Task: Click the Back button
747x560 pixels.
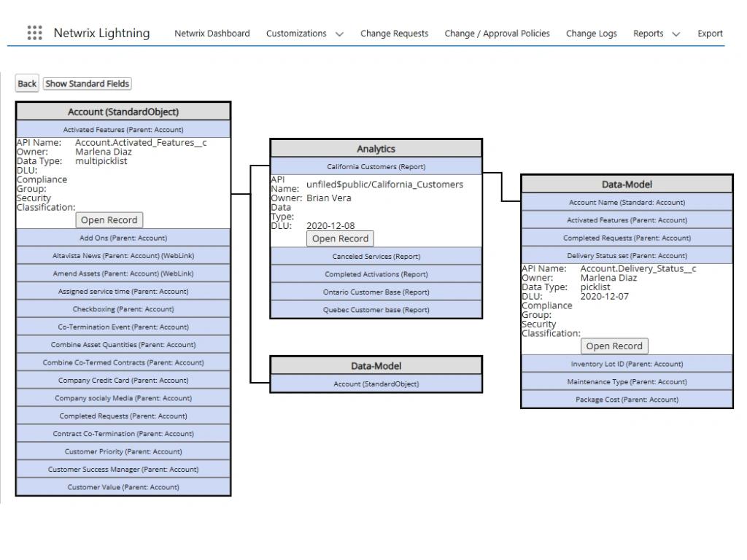Action: 26,83
